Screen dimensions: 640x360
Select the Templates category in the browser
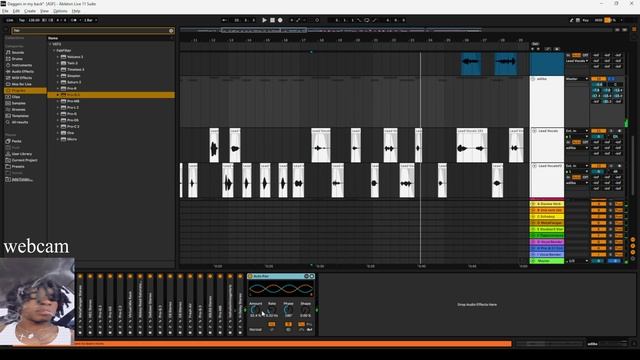coord(20,116)
